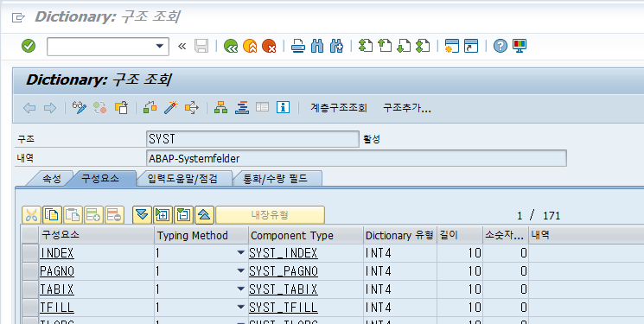Click the 구조 field containing SYST

point(252,139)
